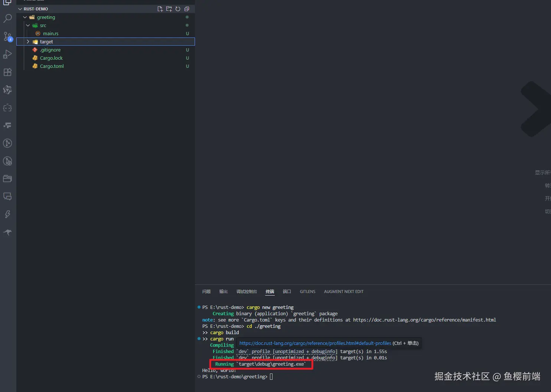551x392 pixels.
Task: Switch to the 端口 (Ports) tab
Action: coord(287,291)
